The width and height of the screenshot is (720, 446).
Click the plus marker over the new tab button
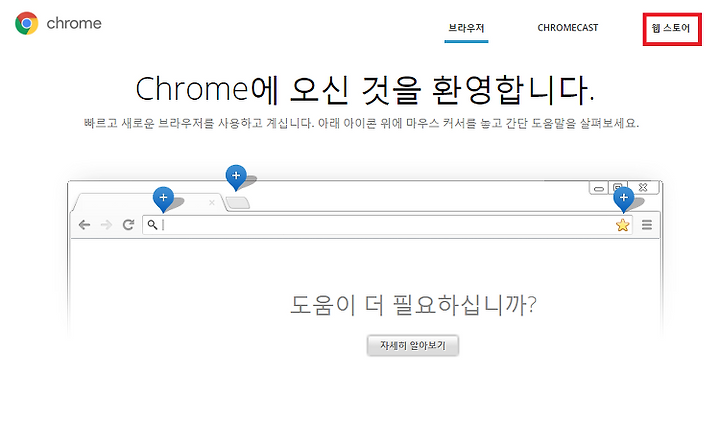tap(236, 177)
